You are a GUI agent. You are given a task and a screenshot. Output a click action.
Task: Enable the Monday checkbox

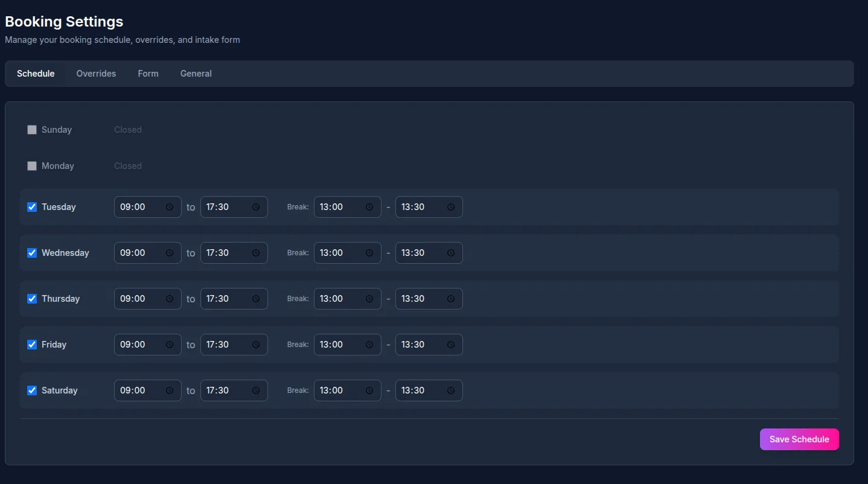tap(32, 166)
